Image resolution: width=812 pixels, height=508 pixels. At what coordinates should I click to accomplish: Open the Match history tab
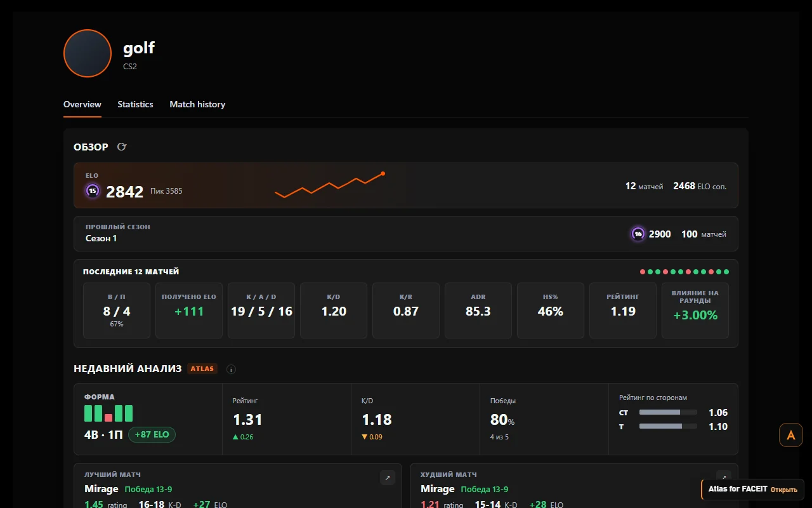pos(197,104)
